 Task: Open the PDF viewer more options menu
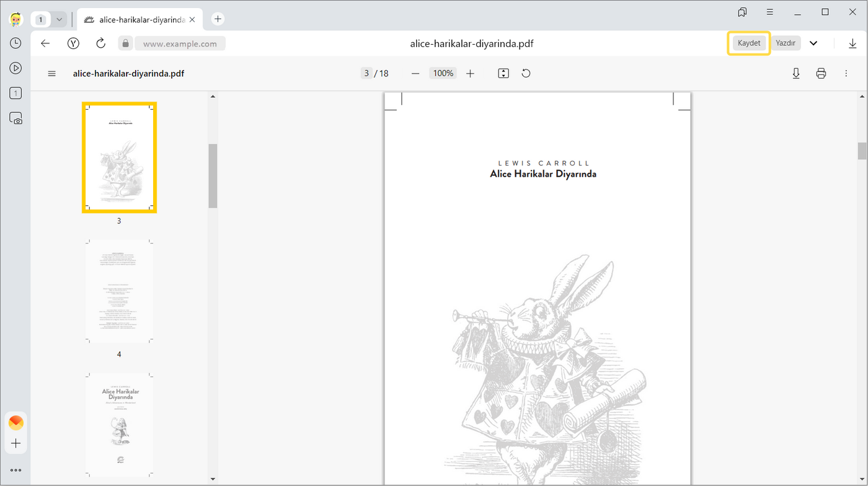[x=846, y=73]
